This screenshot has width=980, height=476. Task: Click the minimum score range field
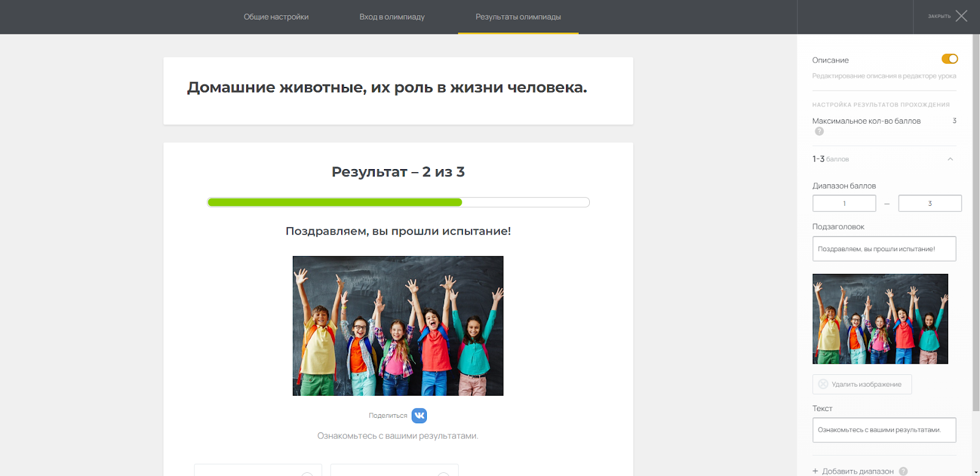coord(844,203)
